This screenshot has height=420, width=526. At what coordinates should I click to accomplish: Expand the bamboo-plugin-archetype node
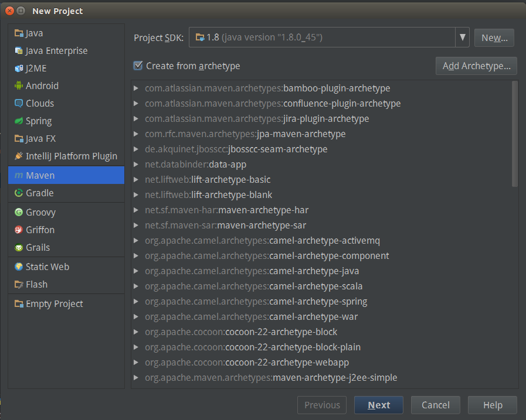coord(136,88)
